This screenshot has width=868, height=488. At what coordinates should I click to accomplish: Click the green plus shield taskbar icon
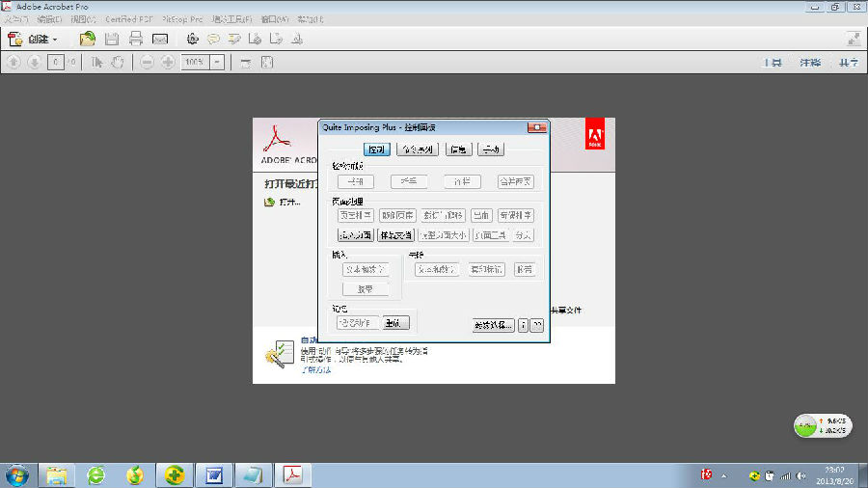175,475
